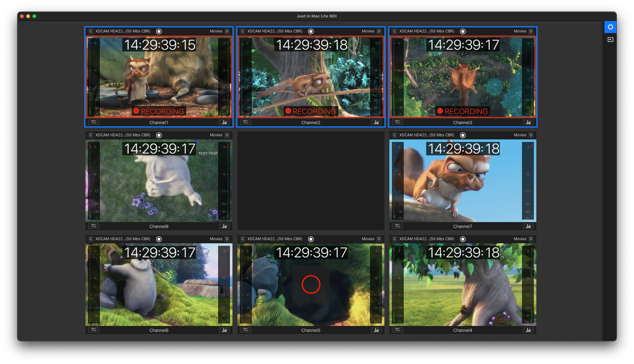
Task: Click the Channel3 name label
Action: [x=463, y=123]
